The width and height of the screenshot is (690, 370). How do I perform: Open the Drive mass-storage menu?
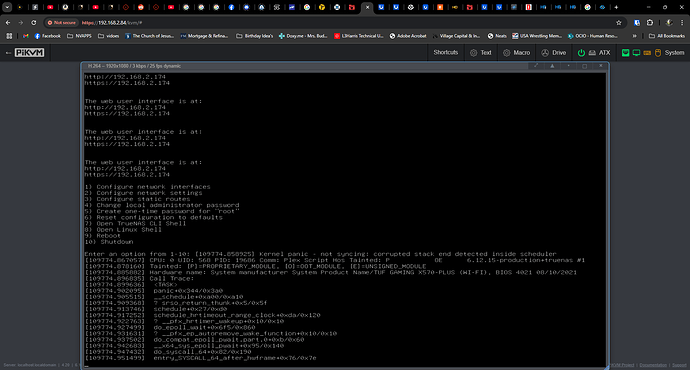click(554, 52)
